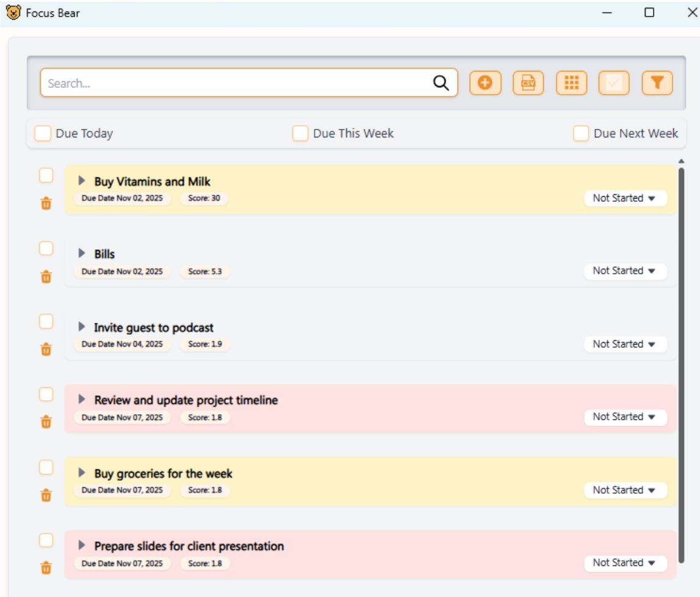Click the Due Date Nov 02, 2025 badge
700x597 pixels.
[x=122, y=199]
